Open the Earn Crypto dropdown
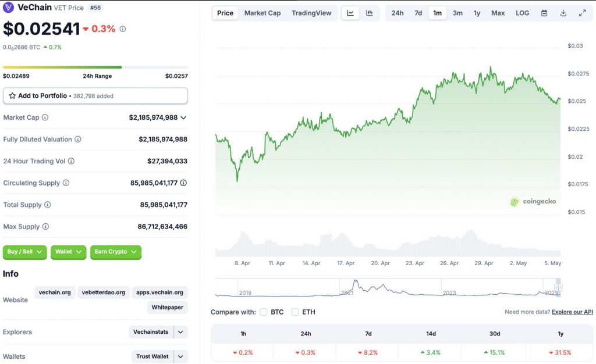The image size is (596, 364). click(x=116, y=252)
